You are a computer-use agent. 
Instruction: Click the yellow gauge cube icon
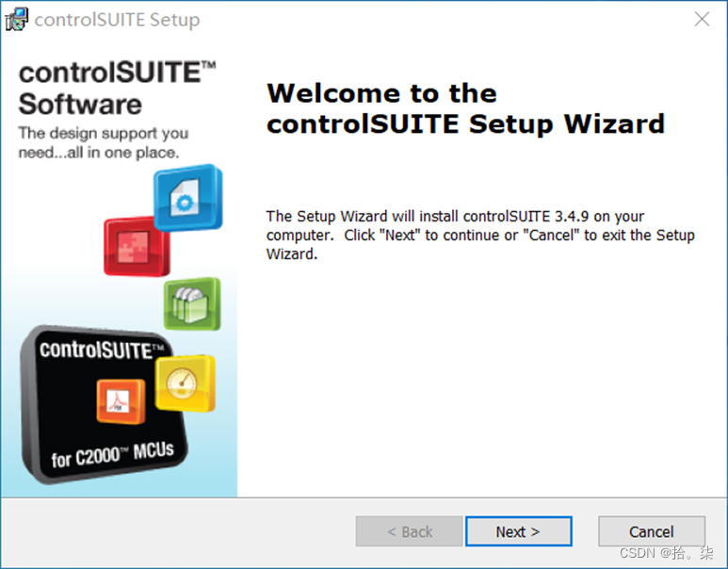pos(186,383)
